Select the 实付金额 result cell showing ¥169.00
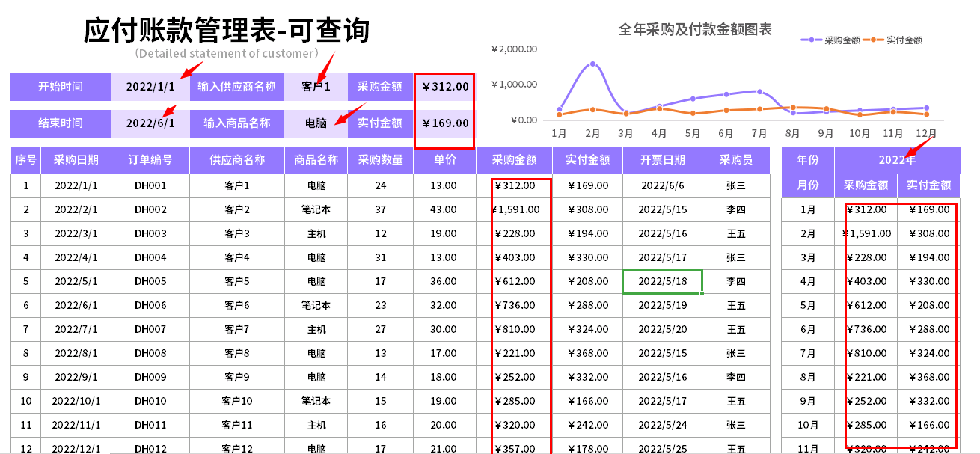 tap(444, 123)
